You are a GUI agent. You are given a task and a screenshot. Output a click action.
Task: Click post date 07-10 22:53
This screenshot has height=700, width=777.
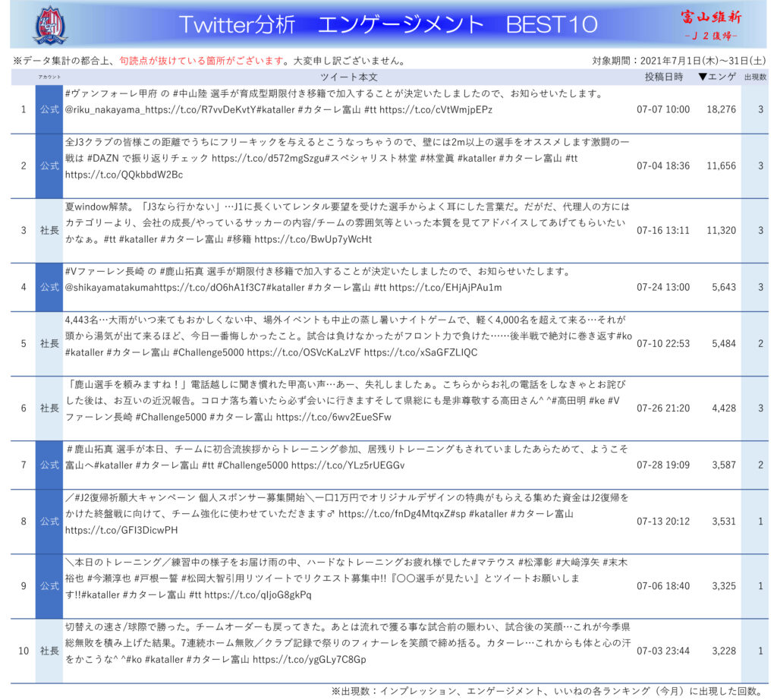(x=663, y=344)
